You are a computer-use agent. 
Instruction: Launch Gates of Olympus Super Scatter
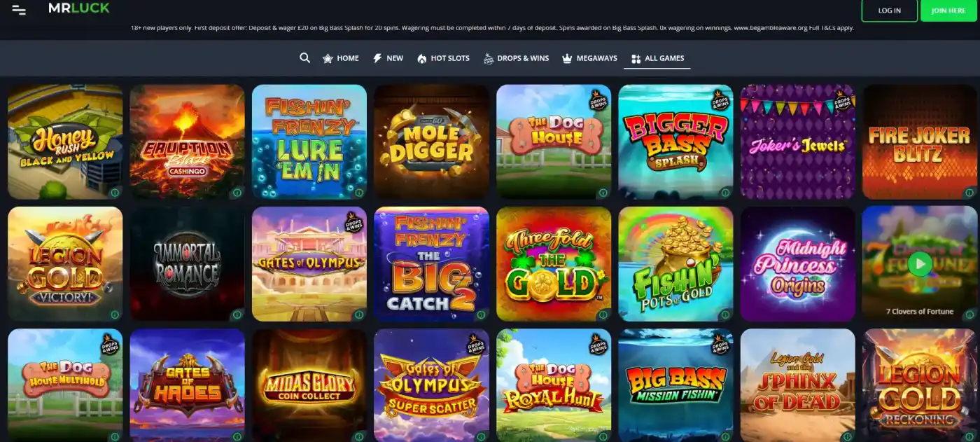point(432,385)
